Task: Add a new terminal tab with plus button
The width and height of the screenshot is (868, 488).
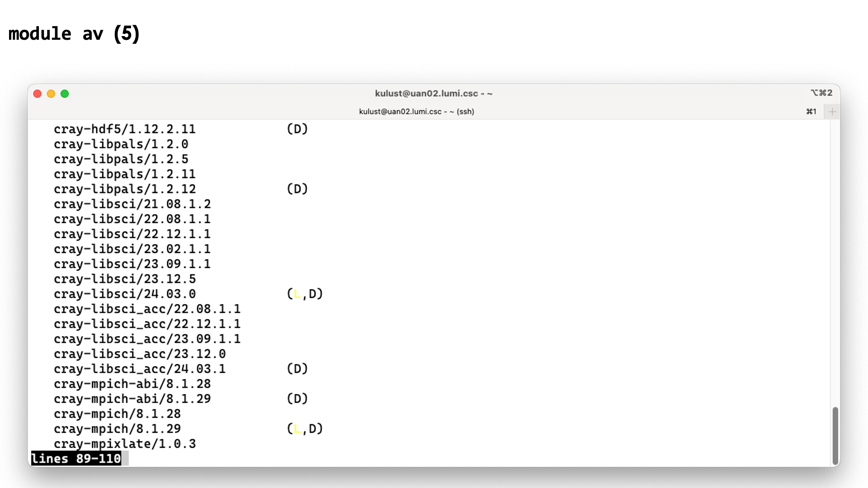Action: [832, 112]
